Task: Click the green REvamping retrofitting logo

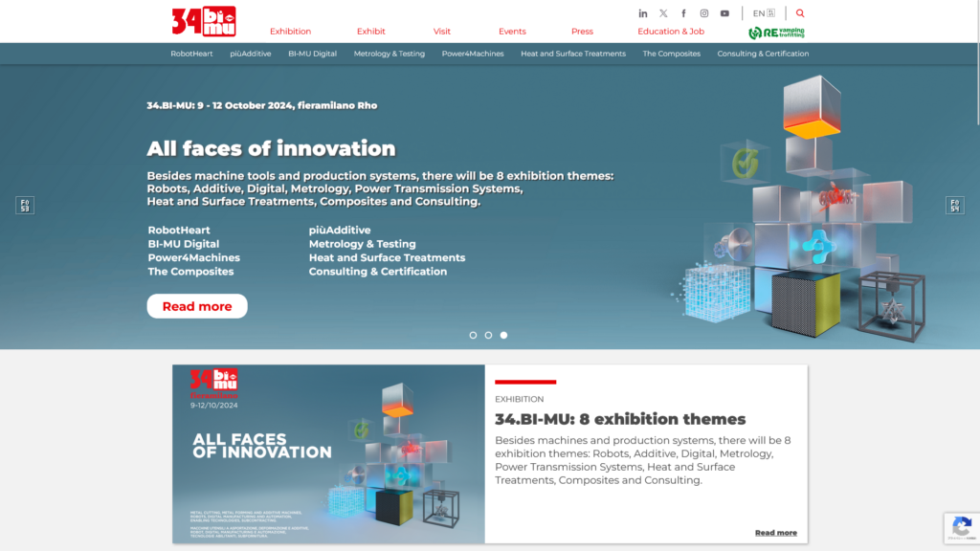Action: tap(776, 33)
